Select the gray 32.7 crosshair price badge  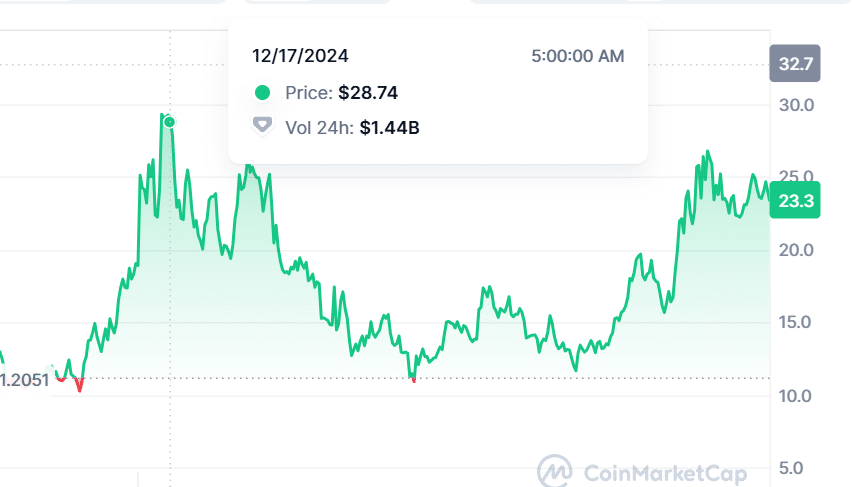(795, 65)
